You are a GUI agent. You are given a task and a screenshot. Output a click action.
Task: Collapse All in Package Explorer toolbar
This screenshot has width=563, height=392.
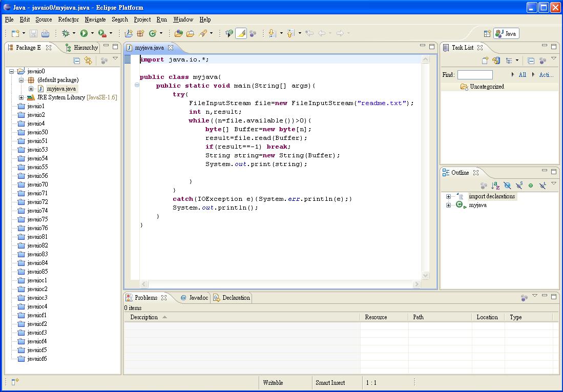tap(76, 61)
